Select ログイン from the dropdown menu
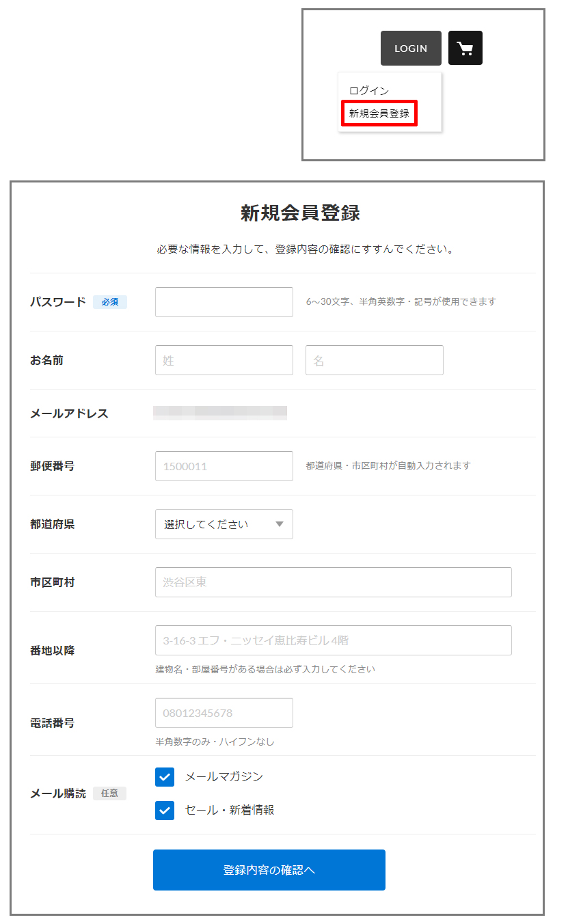The image size is (568, 924). click(369, 91)
